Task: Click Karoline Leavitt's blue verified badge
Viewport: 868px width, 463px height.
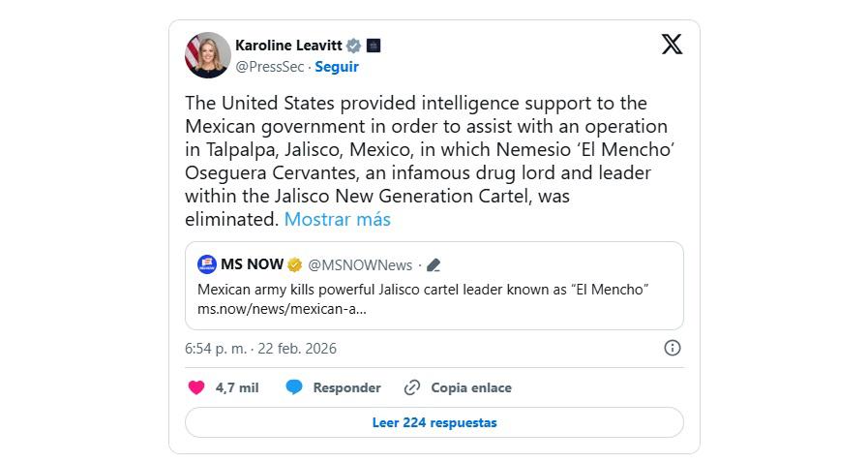Action: pyautogui.click(x=354, y=46)
